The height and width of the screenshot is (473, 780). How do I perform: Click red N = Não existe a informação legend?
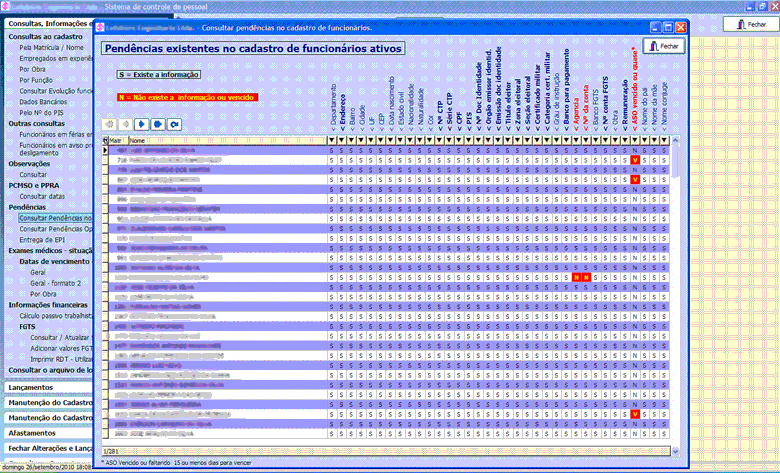click(x=188, y=97)
